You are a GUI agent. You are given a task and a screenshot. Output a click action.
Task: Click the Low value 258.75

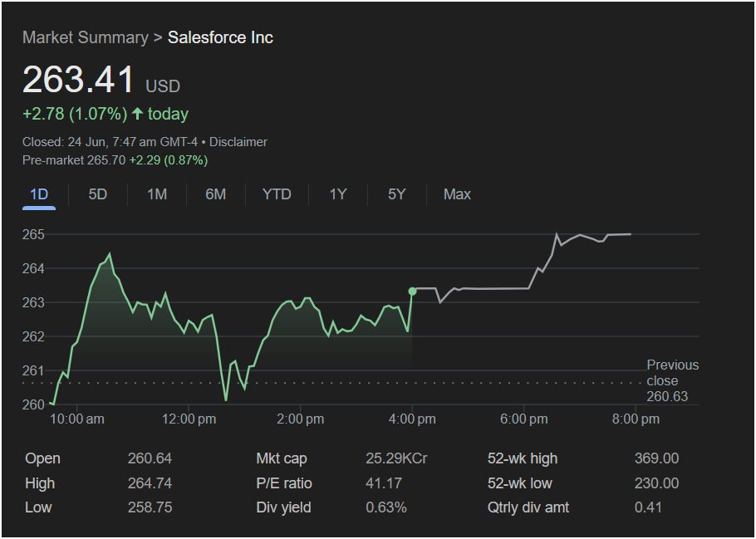coord(150,507)
